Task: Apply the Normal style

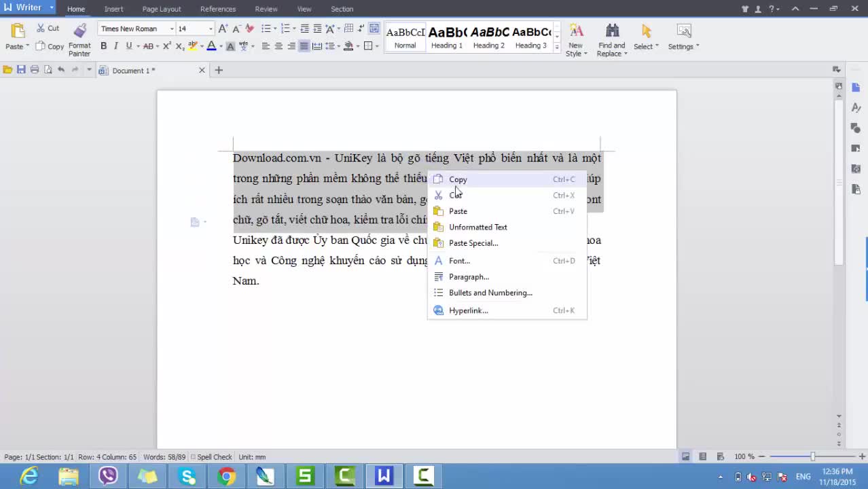Action: click(405, 37)
